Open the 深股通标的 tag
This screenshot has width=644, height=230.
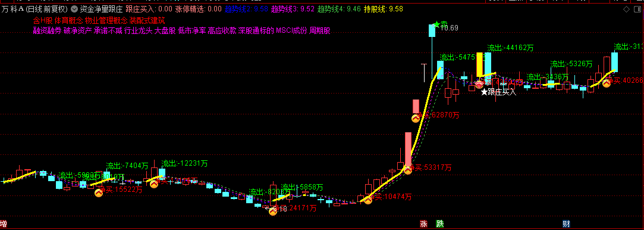coord(256,30)
